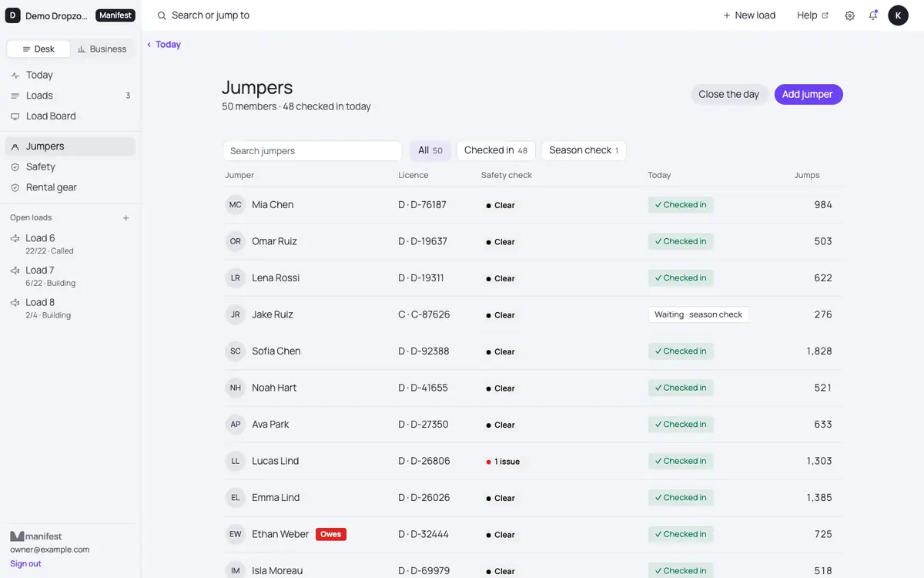Click the Search or jump to bar

click(203, 15)
